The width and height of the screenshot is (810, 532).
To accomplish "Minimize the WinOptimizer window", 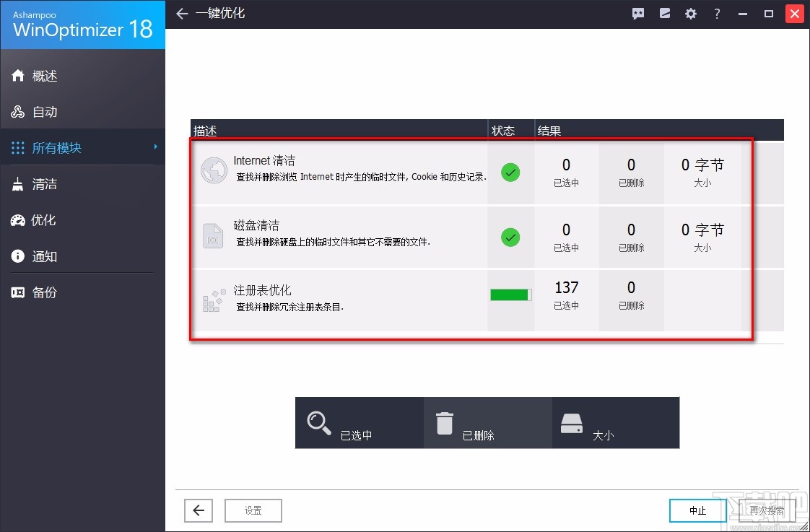I will (743, 14).
